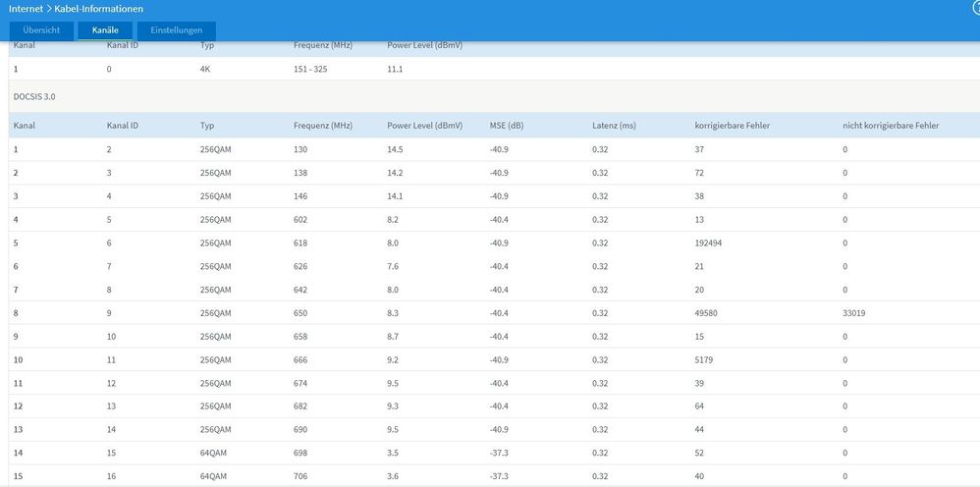The width and height of the screenshot is (980, 487).
Task: Click correctable errors value 64
Action: 699,406
